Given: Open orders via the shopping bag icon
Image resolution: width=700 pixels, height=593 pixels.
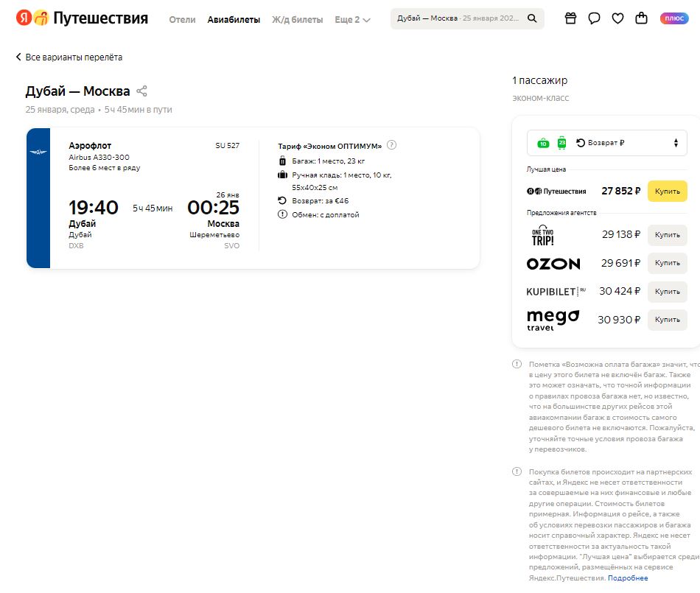Looking at the screenshot, I should 642,18.
